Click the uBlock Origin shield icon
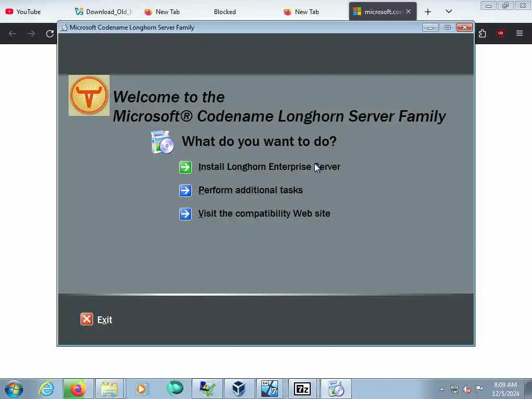Image resolution: width=532 pixels, height=399 pixels. (501, 33)
